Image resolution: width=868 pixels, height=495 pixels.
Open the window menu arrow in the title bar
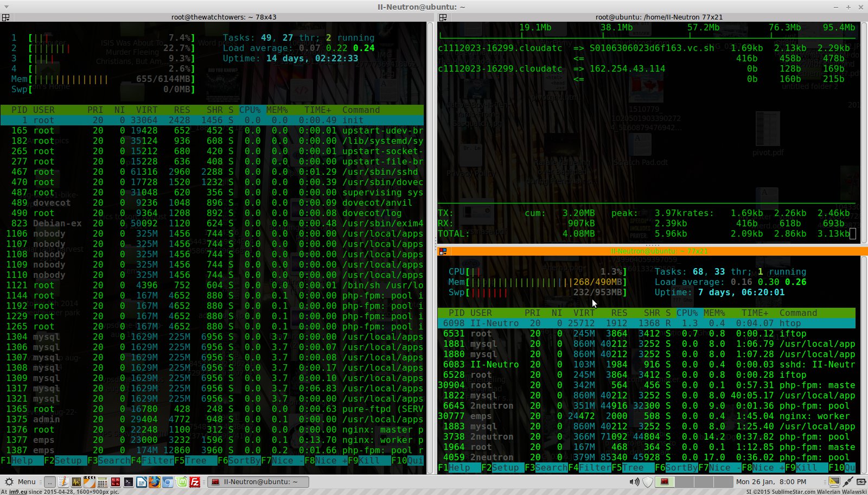click(7, 7)
